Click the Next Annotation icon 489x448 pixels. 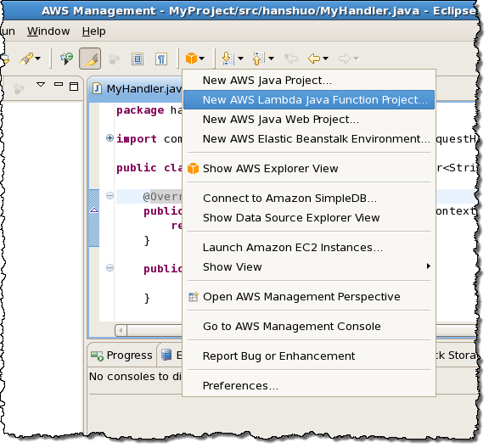[228, 59]
